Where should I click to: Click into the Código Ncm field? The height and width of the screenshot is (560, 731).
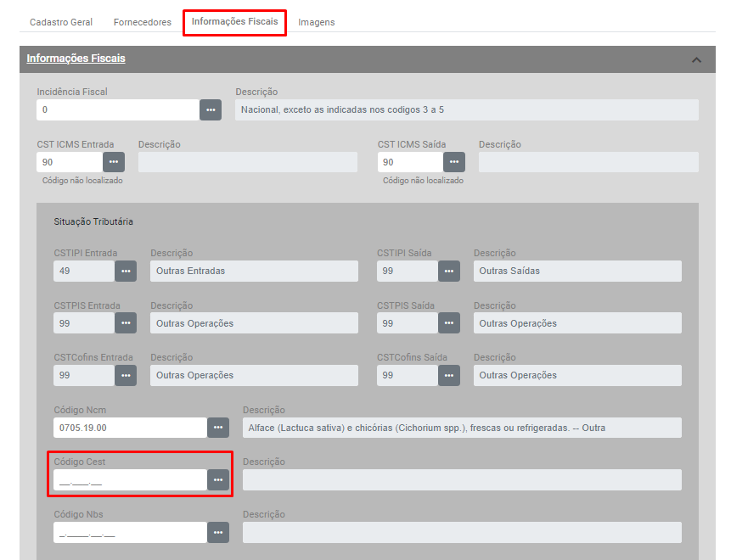[130, 428]
